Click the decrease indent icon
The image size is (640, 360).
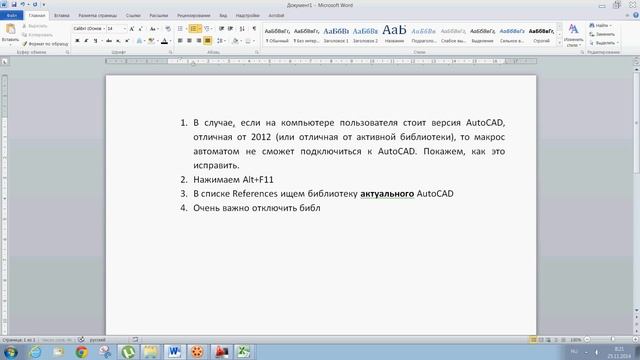[x=221, y=29]
